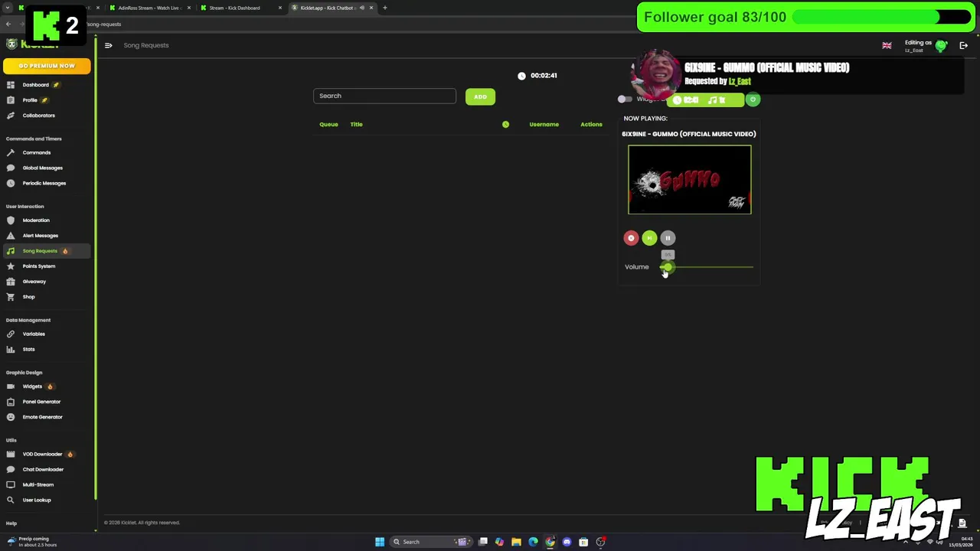Image resolution: width=980 pixels, height=551 pixels.
Task: Close the Stream - Kick Dashboard tab
Action: click(280, 8)
